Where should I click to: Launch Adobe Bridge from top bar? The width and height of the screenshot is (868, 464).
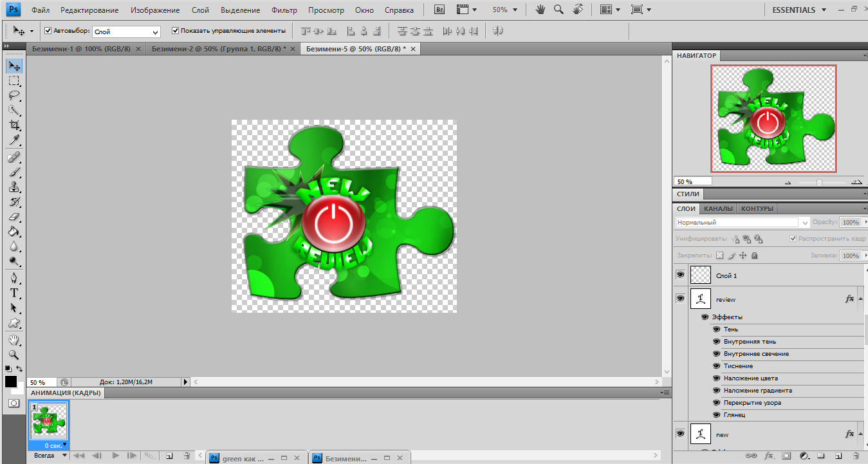pos(440,10)
